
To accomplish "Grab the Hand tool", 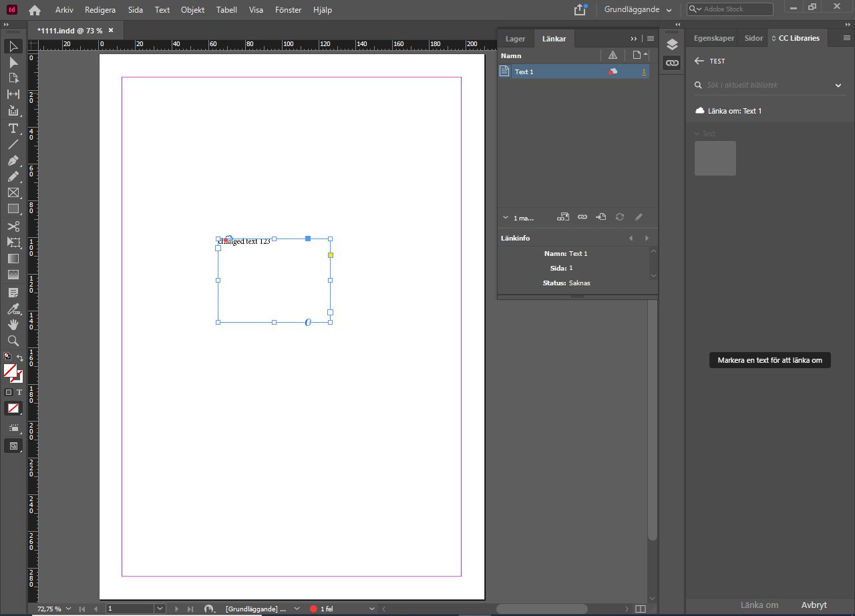I will (x=13, y=325).
